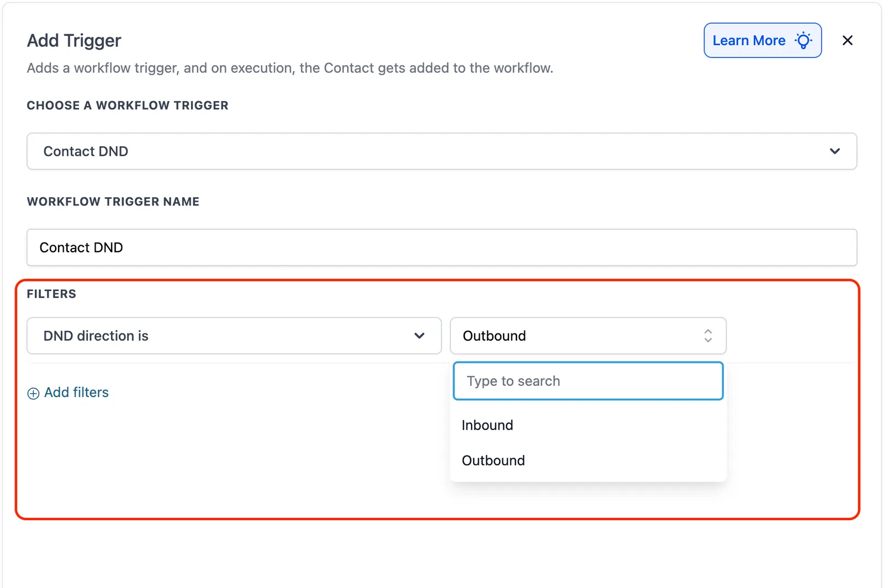Open the 'DND direction is' filter dropdown

tap(234, 336)
